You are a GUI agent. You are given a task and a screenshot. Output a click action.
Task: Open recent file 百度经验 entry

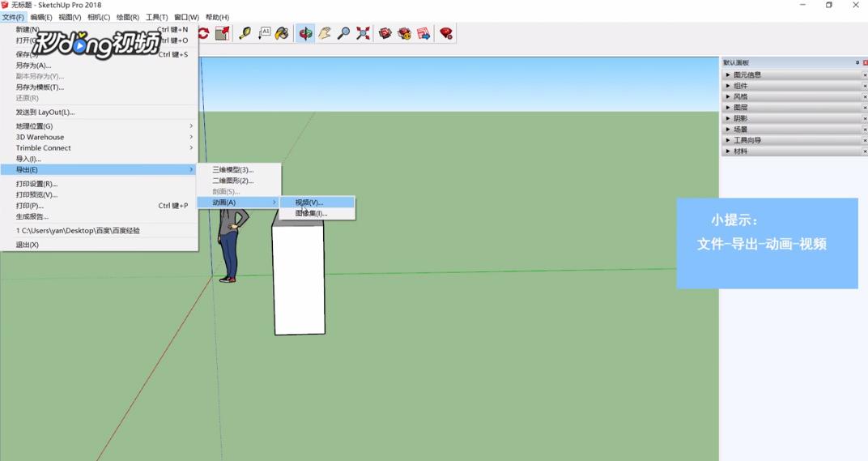(x=99, y=230)
